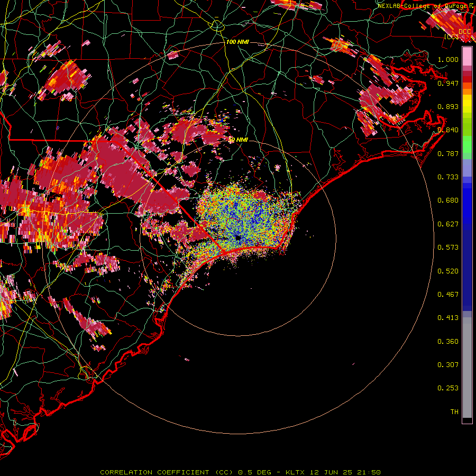
Task: Click the 0.467 color scale value
Action: [448, 295]
